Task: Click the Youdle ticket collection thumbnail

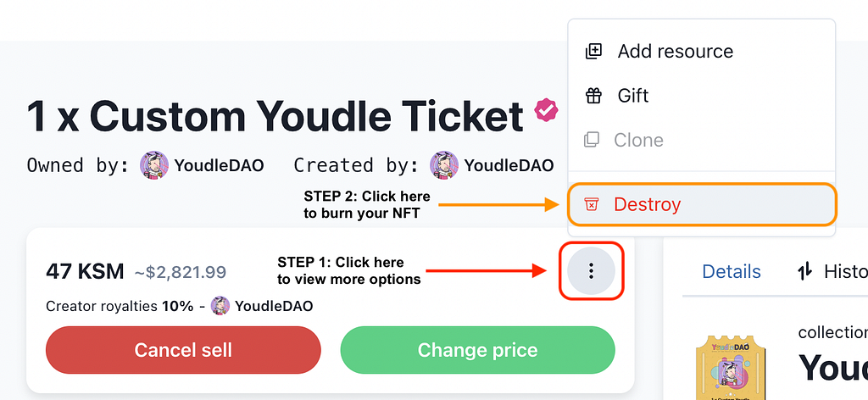Action: [730, 367]
